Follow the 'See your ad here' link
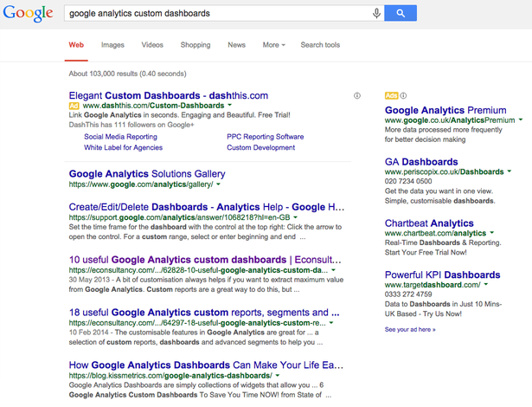Image resolution: width=532 pixels, height=407 pixels. 410,329
